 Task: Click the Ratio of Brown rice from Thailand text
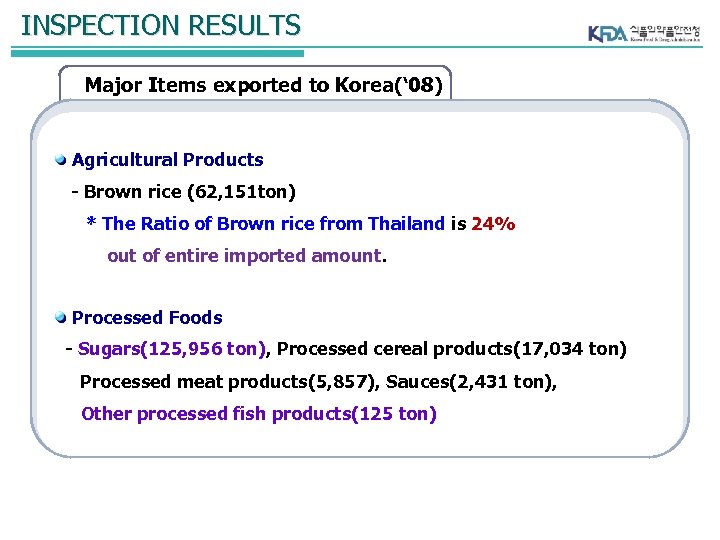(x=270, y=224)
